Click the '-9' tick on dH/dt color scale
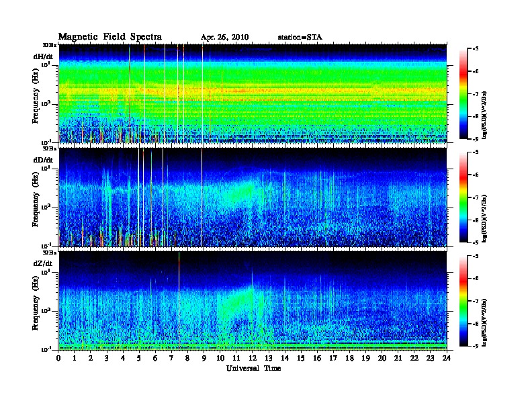Viewport: 532px width, 411px height. point(476,139)
